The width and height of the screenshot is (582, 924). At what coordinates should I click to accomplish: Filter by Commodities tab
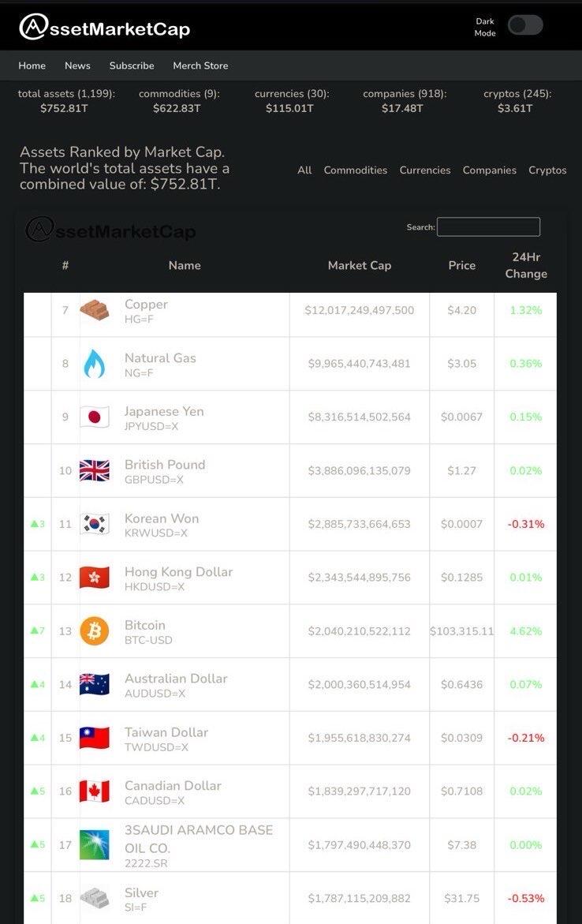point(355,170)
